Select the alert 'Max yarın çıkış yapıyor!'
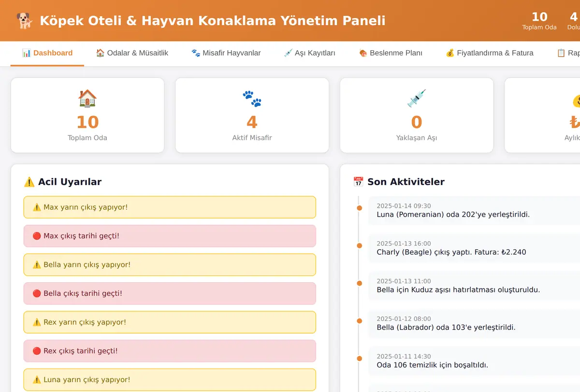Screen dimensions: 580x392 point(170,207)
